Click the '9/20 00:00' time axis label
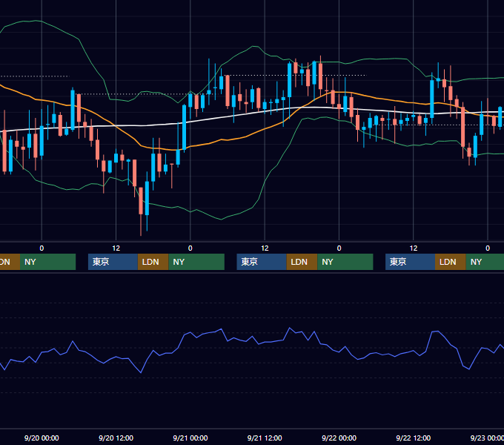The image size is (504, 445). coord(42,438)
